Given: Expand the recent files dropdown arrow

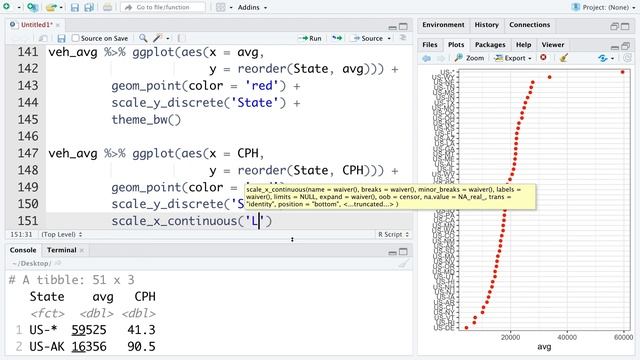Looking at the screenshot, I should pos(61,7).
